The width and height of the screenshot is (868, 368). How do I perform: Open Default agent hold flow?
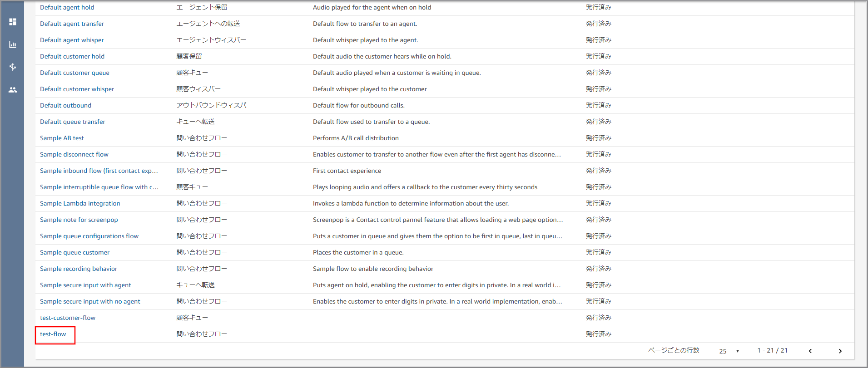click(67, 8)
